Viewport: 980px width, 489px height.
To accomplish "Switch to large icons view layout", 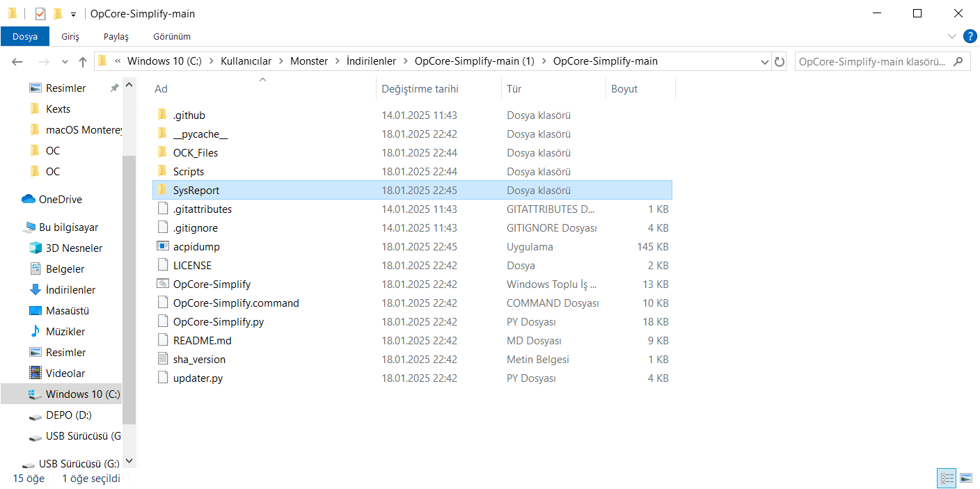I will pos(965,478).
